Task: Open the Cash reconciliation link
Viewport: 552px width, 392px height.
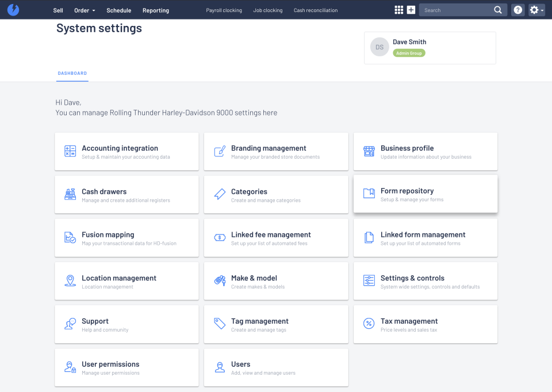Action: click(x=315, y=10)
